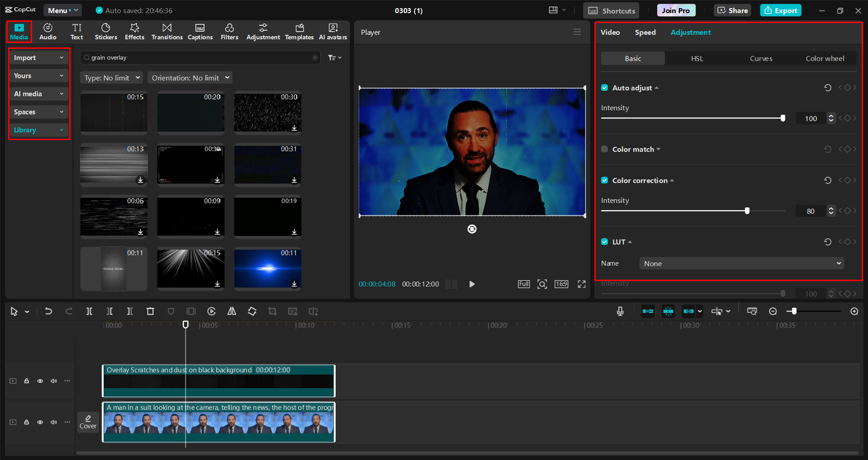Click the Undo icon above the timeline
Image resolution: width=868 pixels, height=460 pixels.
coord(48,311)
